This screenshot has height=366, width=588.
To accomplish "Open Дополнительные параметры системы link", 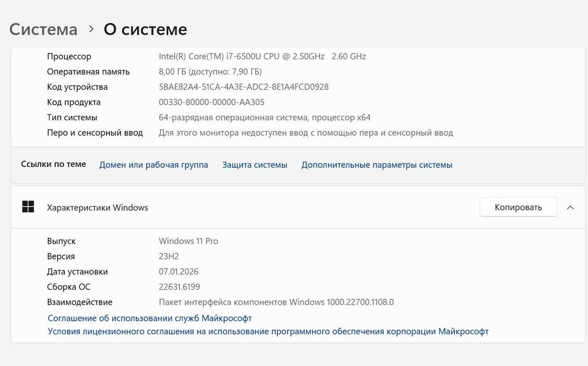I will click(x=377, y=165).
